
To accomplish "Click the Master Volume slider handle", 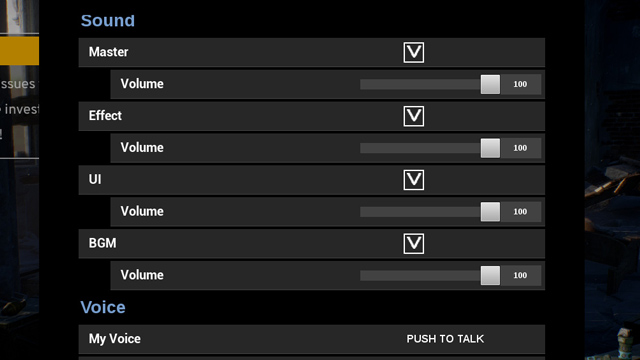I will pyautogui.click(x=490, y=84).
